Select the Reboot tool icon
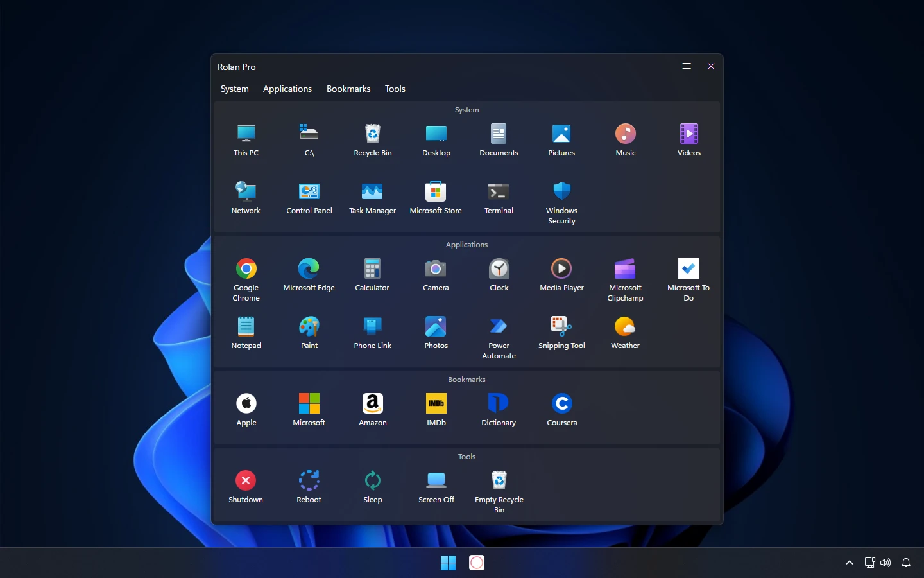Viewport: 924px width, 578px height. pos(309,481)
